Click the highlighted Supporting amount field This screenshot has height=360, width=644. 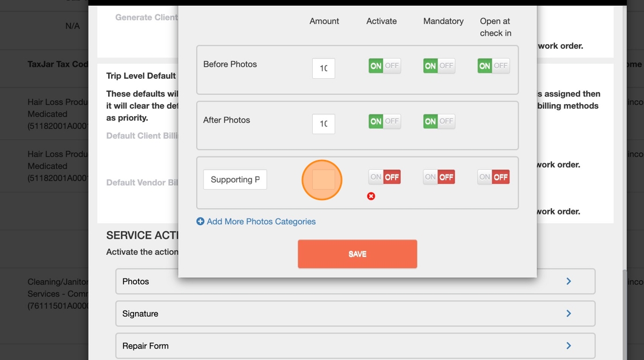324,179
